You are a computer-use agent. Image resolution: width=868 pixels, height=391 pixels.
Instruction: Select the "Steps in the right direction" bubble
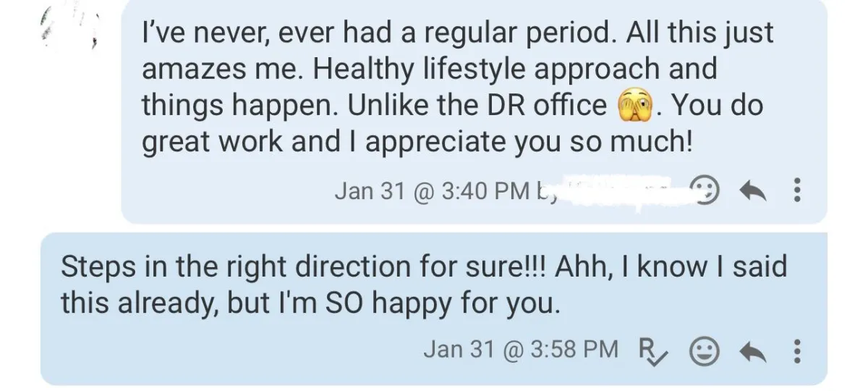[434, 308]
